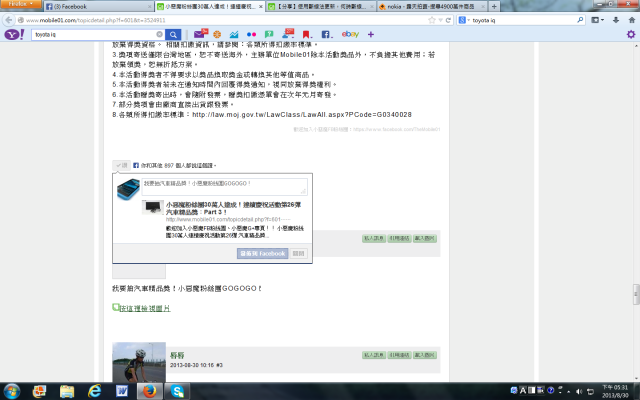Open the 'click here to view image' link

144,308
